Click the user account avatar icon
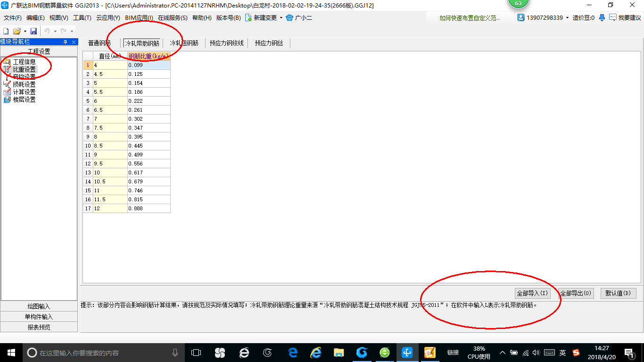This screenshot has height=362, width=644. [521, 17]
